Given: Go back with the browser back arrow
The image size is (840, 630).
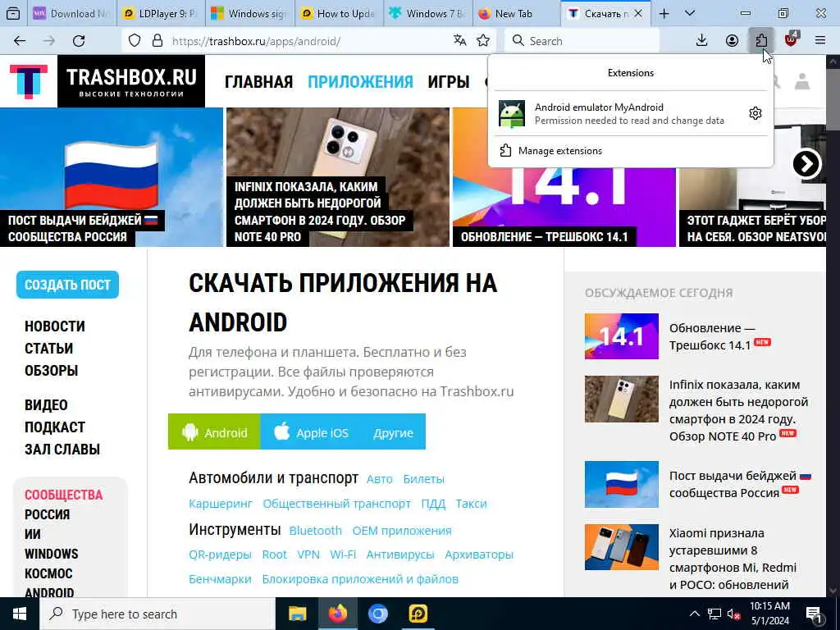Looking at the screenshot, I should coord(20,41).
